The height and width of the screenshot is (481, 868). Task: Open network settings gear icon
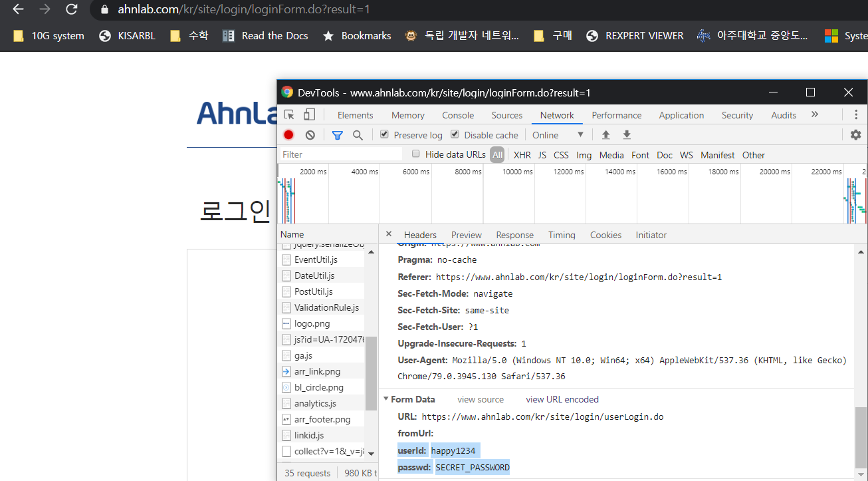pos(856,134)
